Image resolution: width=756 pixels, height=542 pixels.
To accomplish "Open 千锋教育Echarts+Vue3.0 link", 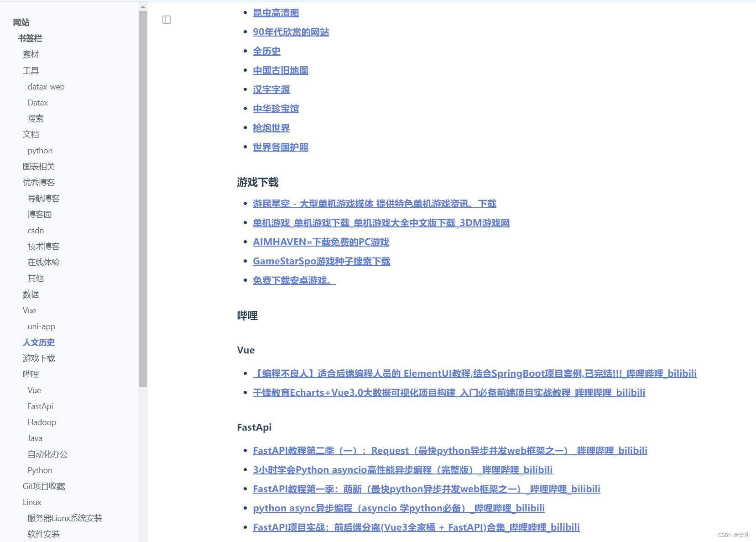I will [449, 393].
